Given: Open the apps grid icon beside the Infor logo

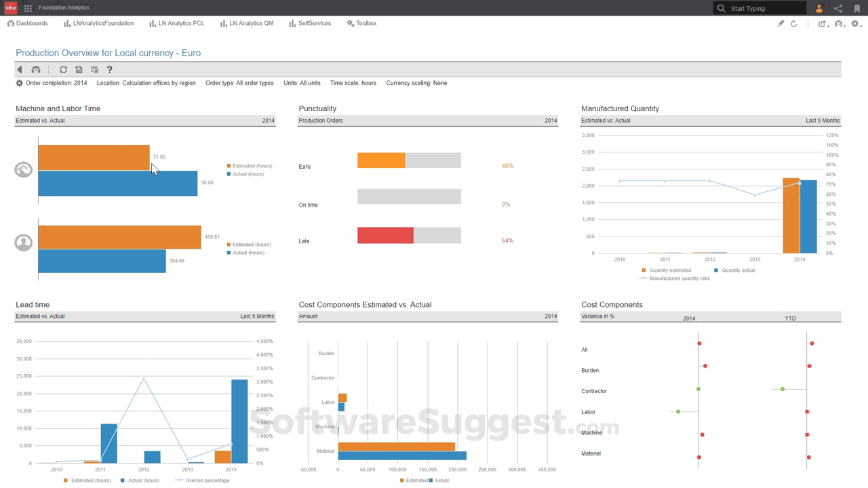Looking at the screenshot, I should pyautogui.click(x=27, y=7).
